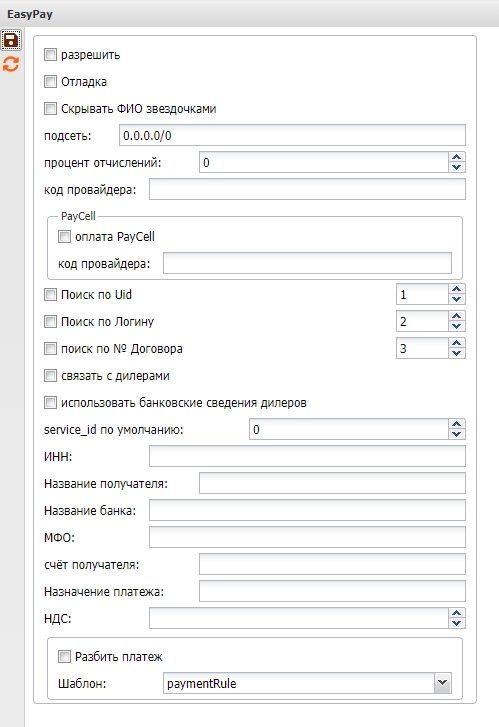This screenshot has width=499, height=727.
Task: Check Скрывать ФИО звездочками option
Action: pyautogui.click(x=50, y=108)
